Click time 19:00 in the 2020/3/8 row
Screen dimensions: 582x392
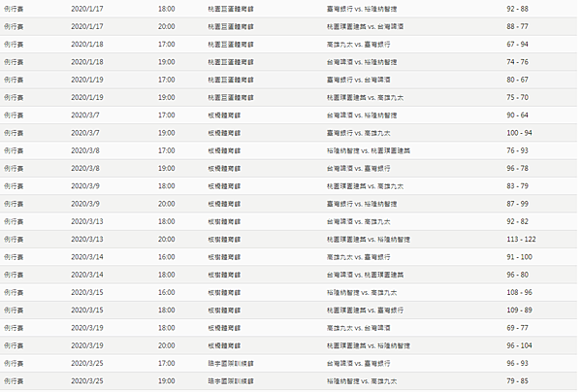[x=166, y=169]
